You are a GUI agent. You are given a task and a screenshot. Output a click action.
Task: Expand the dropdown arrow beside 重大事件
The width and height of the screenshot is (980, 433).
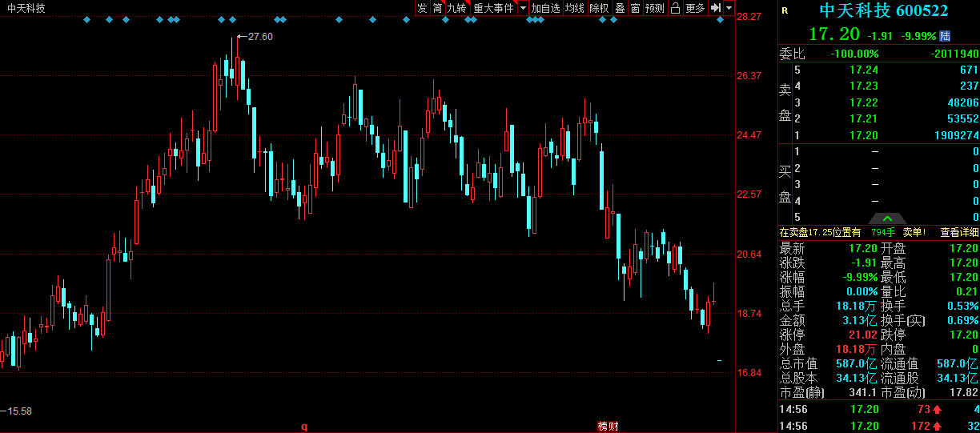point(523,8)
